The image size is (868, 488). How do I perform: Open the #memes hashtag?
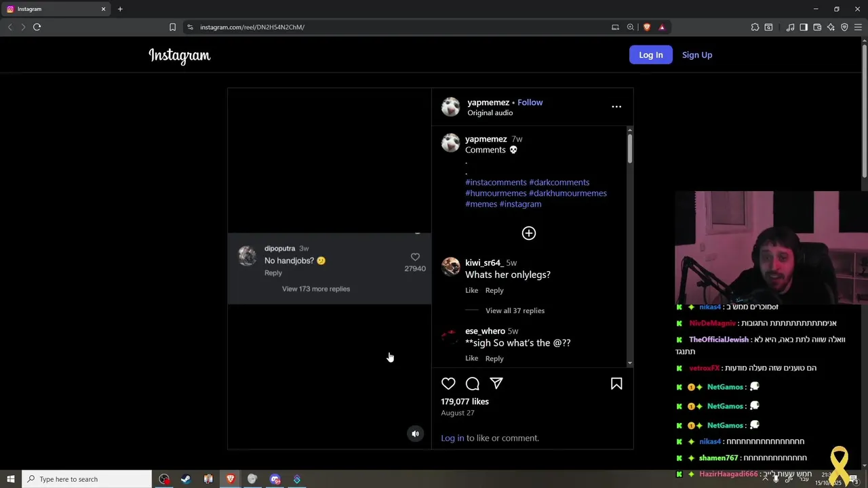click(x=481, y=204)
